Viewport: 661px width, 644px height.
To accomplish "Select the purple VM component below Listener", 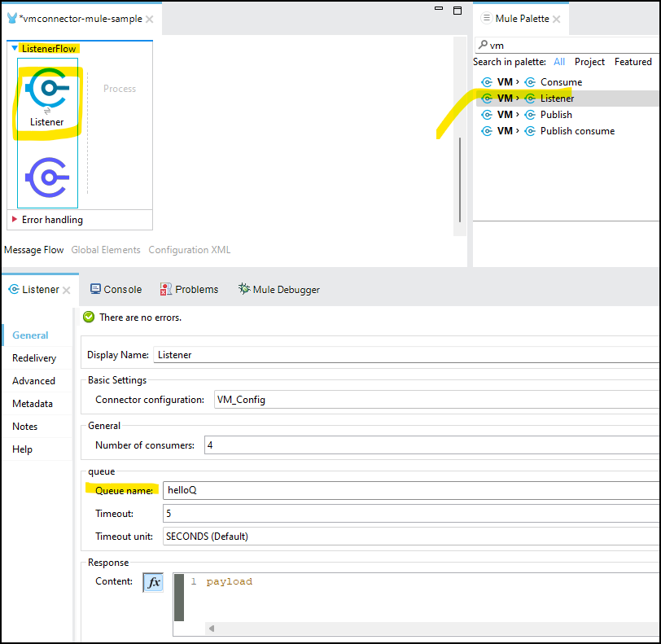I will [47, 177].
